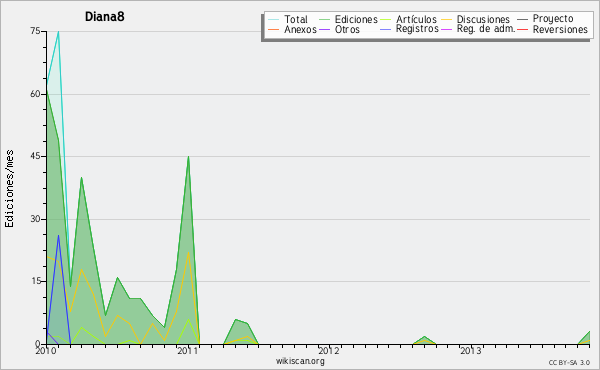Viewport: 600px width, 370px height.
Task: Click the chart title Diana8
Action: pyautogui.click(x=104, y=17)
